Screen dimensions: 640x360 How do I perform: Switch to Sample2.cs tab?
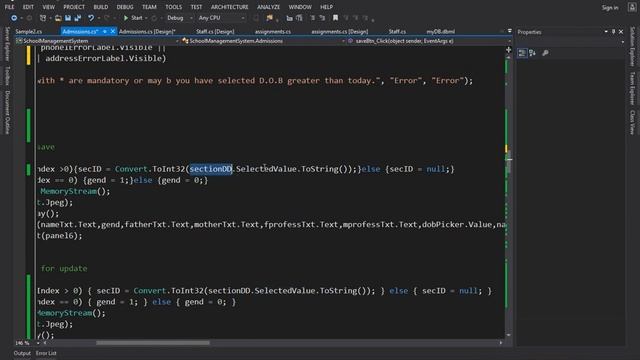point(29,31)
